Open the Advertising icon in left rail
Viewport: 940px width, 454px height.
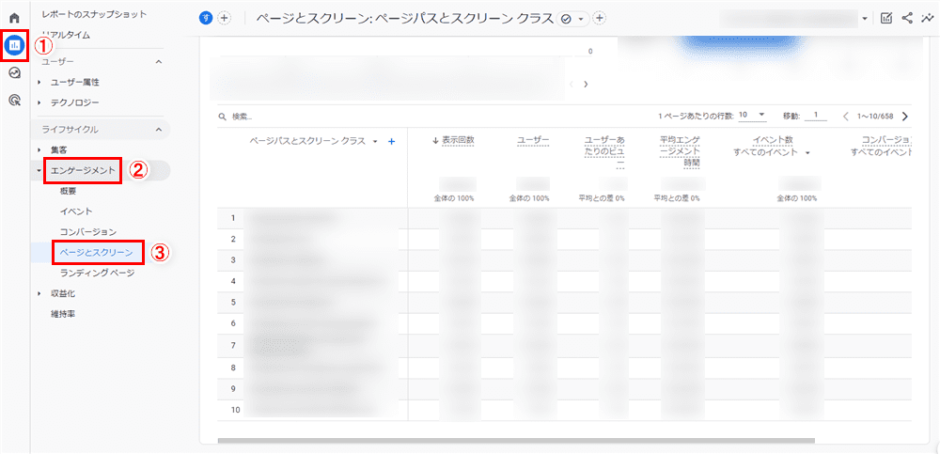point(14,100)
